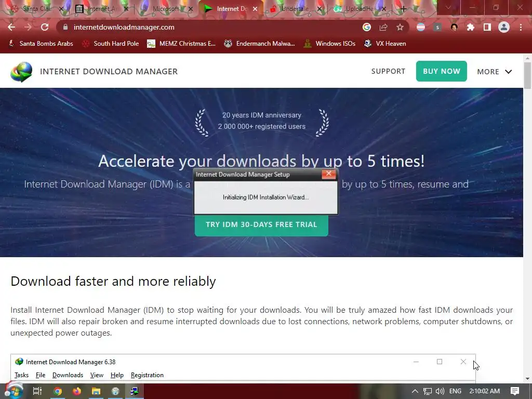Go back to the previous page

(x=11, y=27)
